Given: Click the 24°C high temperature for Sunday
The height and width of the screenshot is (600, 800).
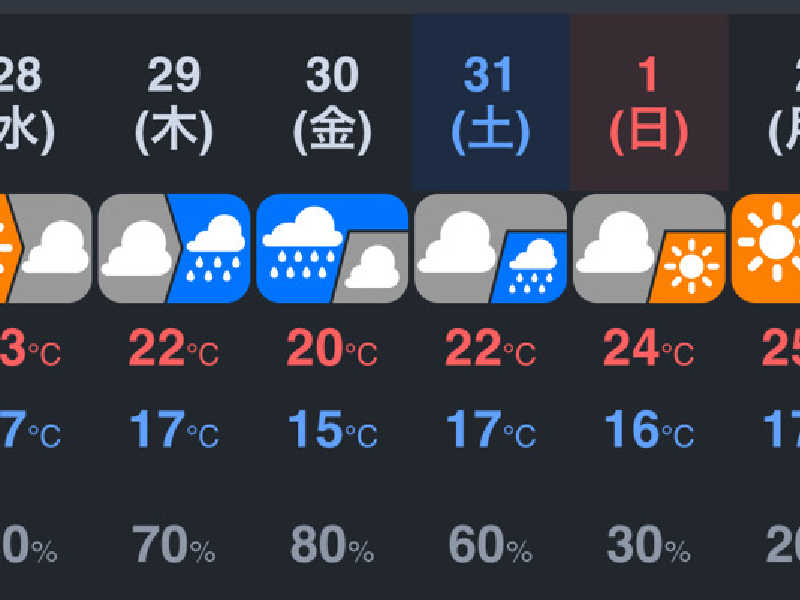Looking at the screenshot, I should click(649, 348).
